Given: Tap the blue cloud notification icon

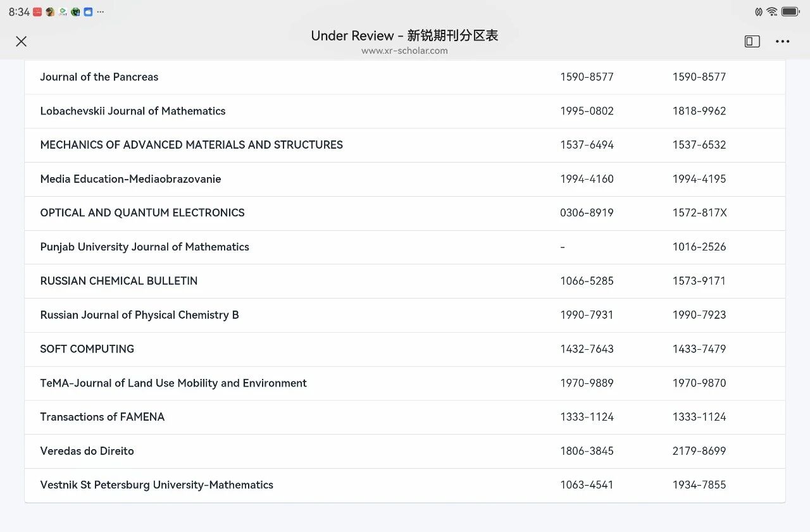Looking at the screenshot, I should coord(88,12).
